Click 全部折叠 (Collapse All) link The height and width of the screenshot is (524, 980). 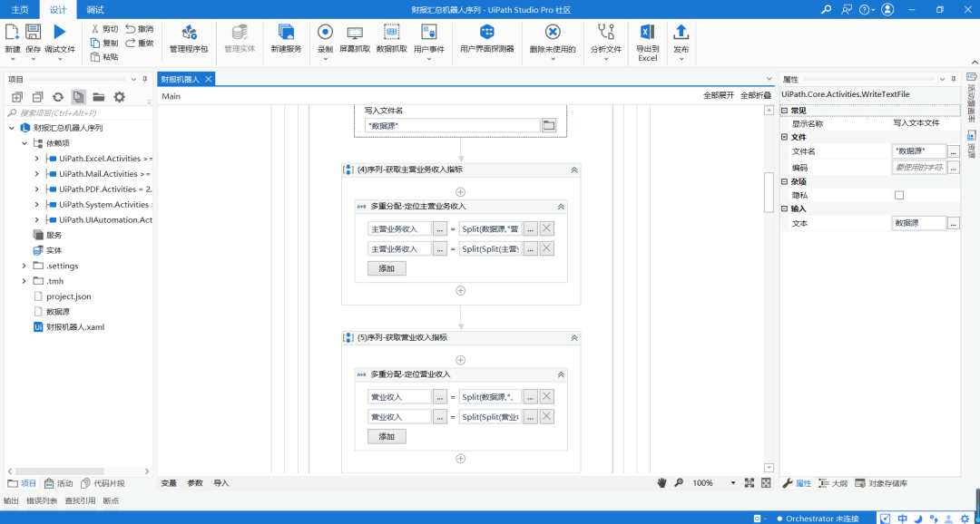[x=756, y=96]
